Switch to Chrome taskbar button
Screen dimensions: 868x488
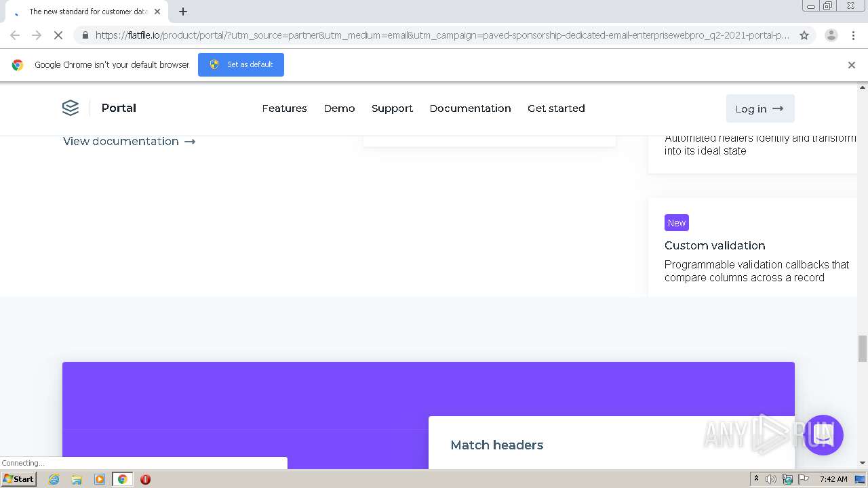[x=122, y=479]
